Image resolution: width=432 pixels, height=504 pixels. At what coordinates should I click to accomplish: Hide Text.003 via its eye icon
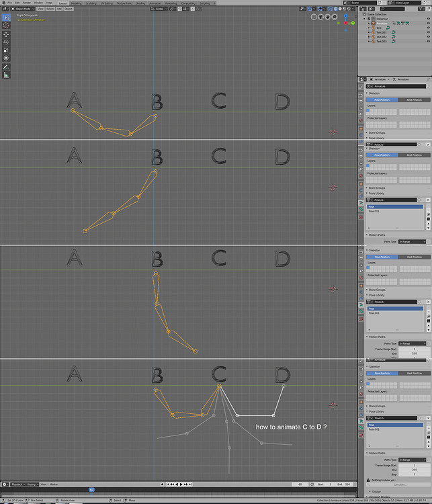click(x=429, y=41)
